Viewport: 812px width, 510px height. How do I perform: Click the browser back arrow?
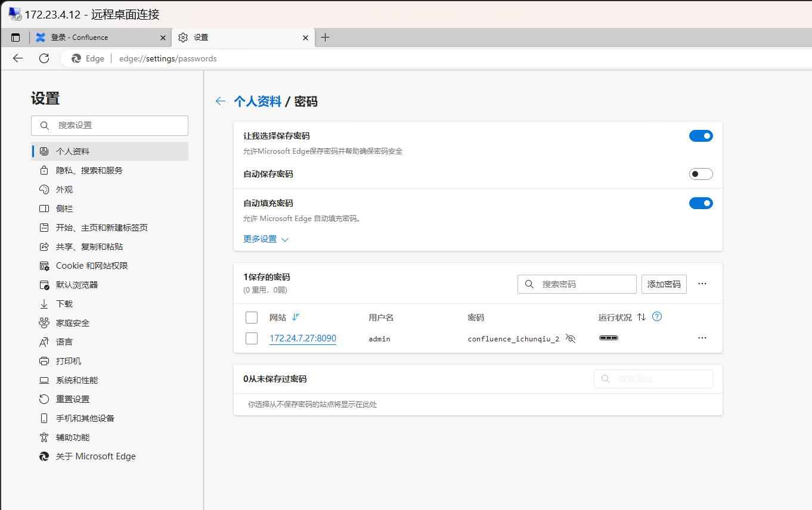click(18, 58)
